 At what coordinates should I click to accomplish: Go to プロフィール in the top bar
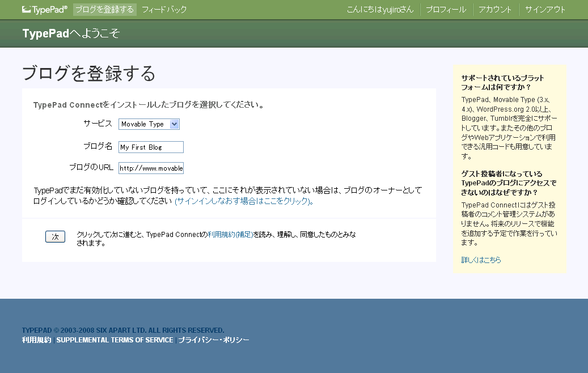[446, 9]
